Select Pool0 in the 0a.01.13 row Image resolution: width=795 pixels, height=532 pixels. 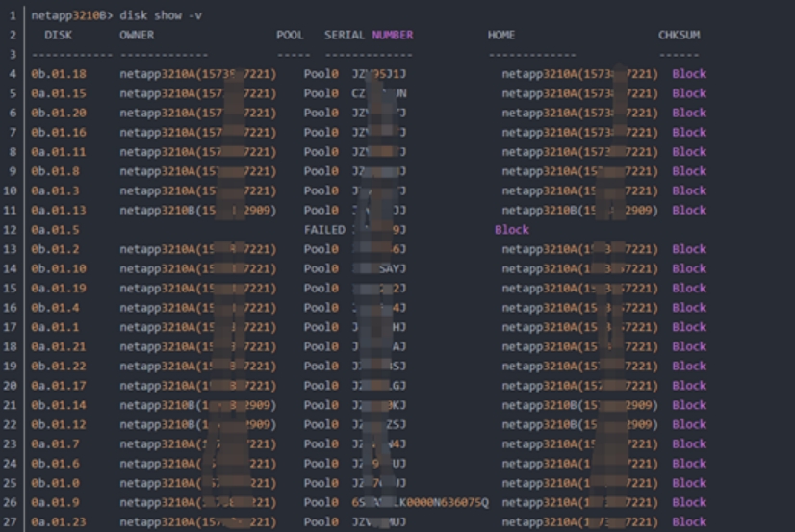(321, 211)
